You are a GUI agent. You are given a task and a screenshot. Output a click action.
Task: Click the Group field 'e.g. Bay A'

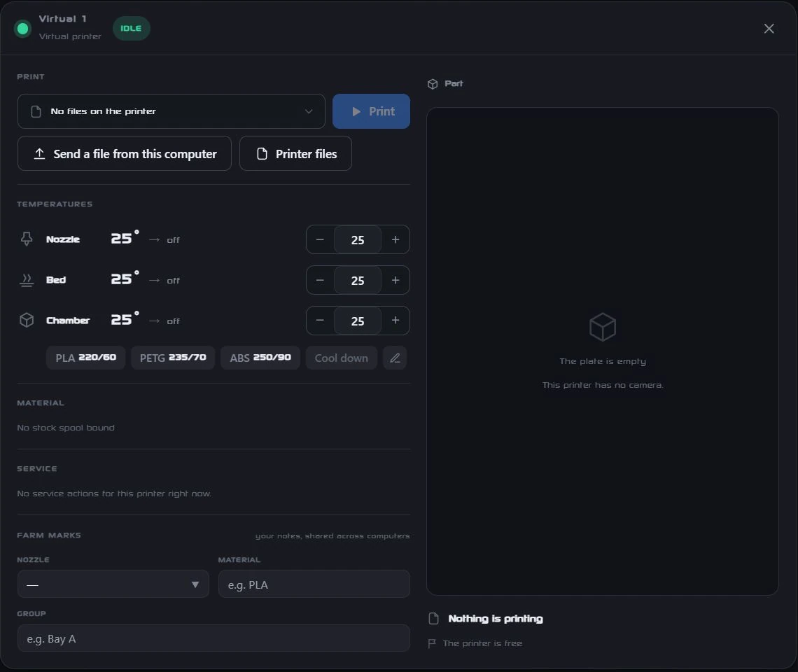213,638
